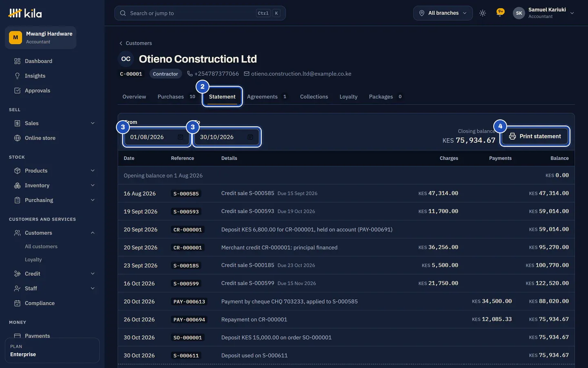Expand the Purchasing menu chevron
The height and width of the screenshot is (368, 588).
(x=93, y=200)
